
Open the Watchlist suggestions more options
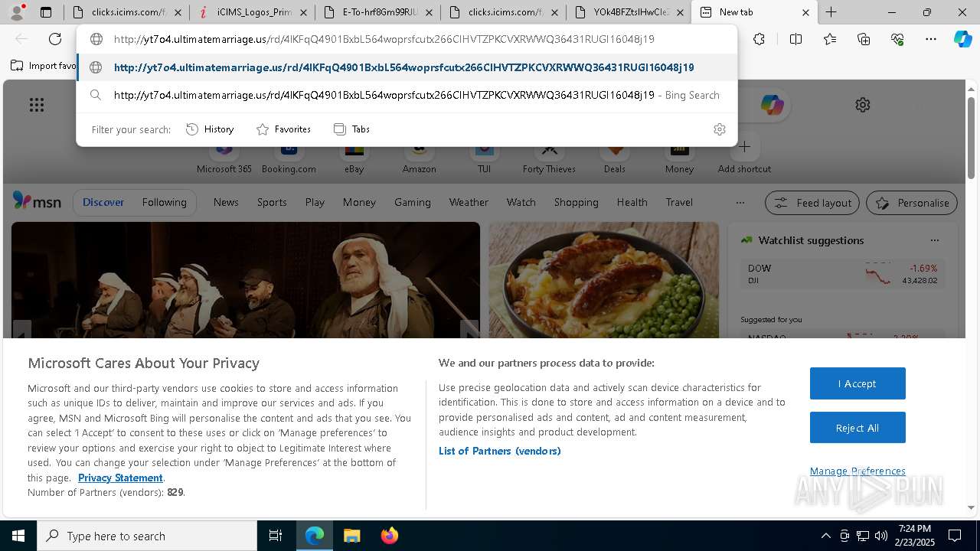(934, 240)
